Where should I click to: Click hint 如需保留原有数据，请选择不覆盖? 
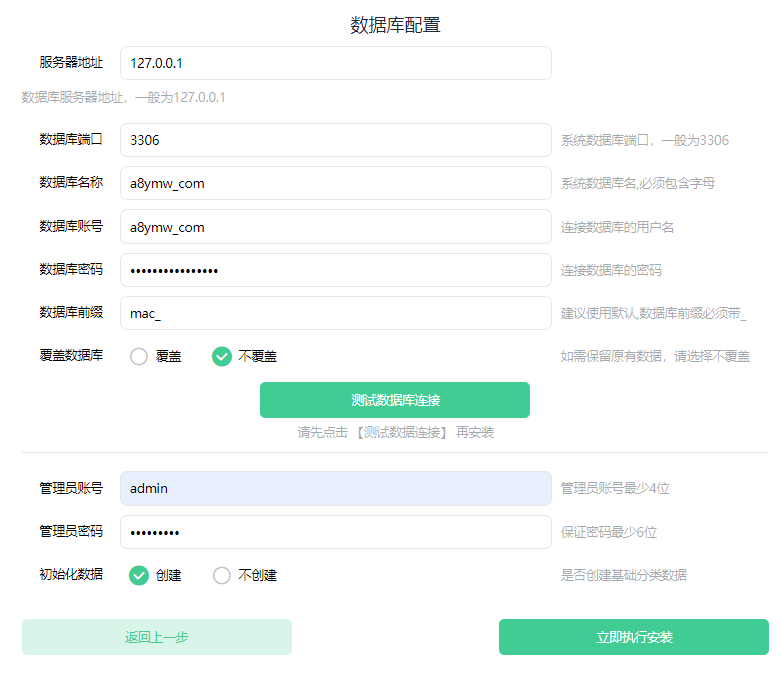click(x=655, y=356)
